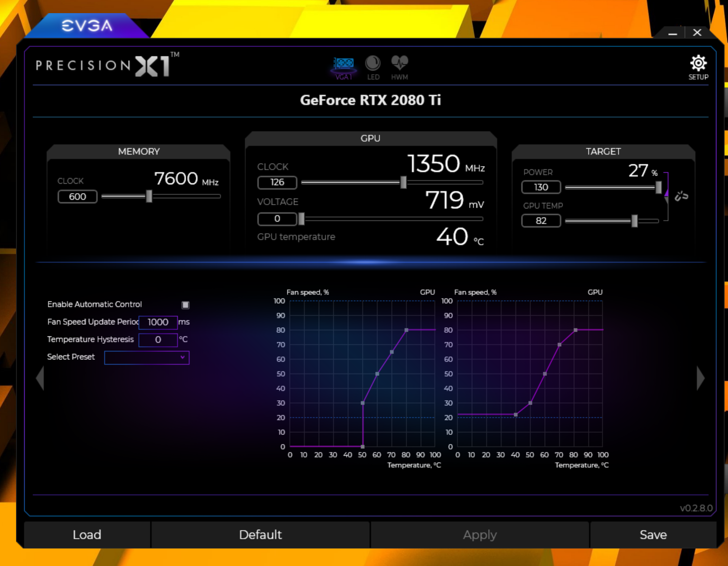Viewport: 728px width, 566px height.
Task: Click the Load button
Action: (87, 535)
